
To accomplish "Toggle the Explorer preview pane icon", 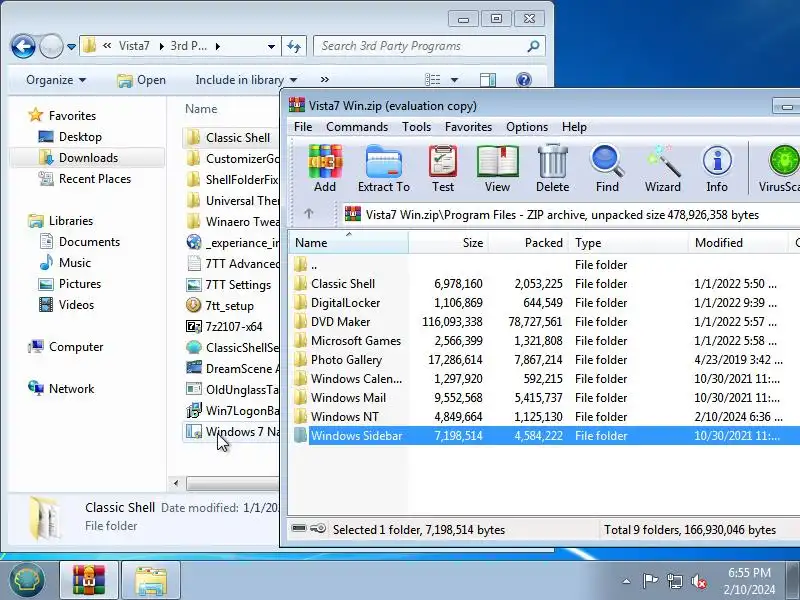I will click(x=488, y=80).
